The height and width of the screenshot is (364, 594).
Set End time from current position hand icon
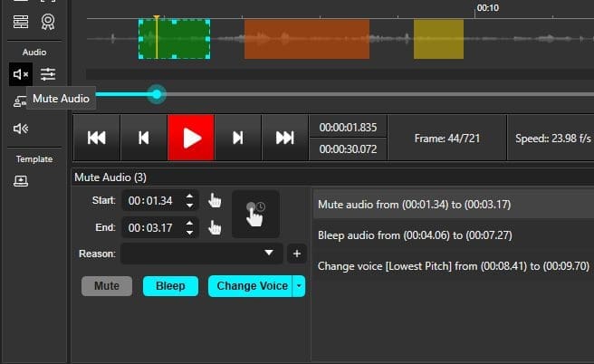pyautogui.click(x=215, y=227)
